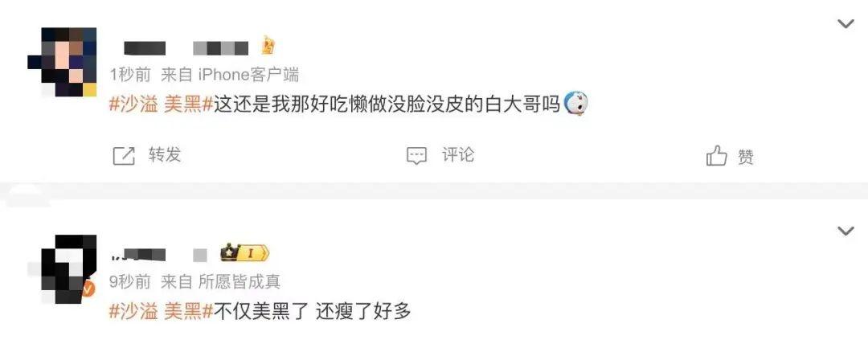Open the post reading 不仅美黑了 还瘦了好多
This screenshot has width=868, height=344.
click(313, 311)
